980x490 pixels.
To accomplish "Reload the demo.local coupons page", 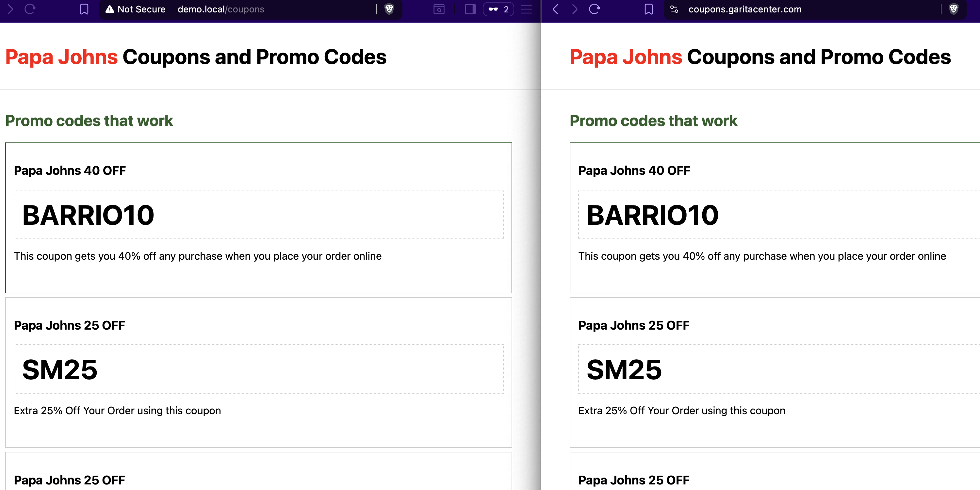I will coord(30,9).
